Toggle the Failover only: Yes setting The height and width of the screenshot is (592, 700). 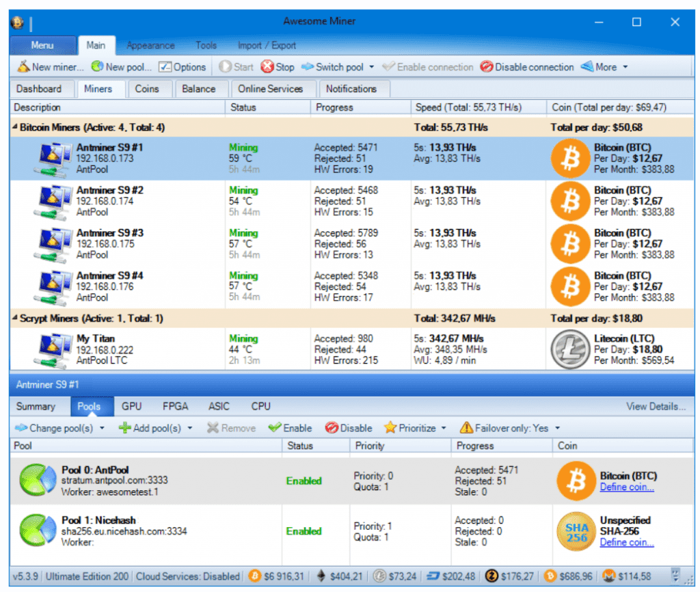[504, 428]
